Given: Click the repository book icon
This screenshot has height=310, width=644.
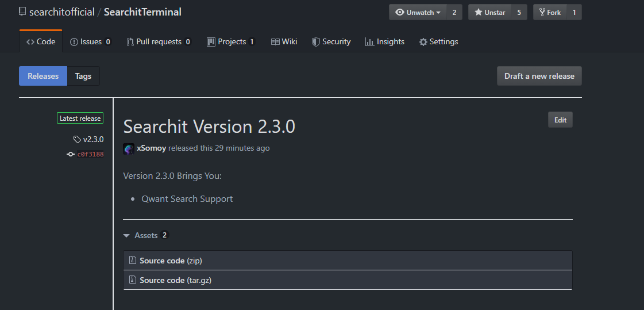Looking at the screenshot, I should [22, 12].
